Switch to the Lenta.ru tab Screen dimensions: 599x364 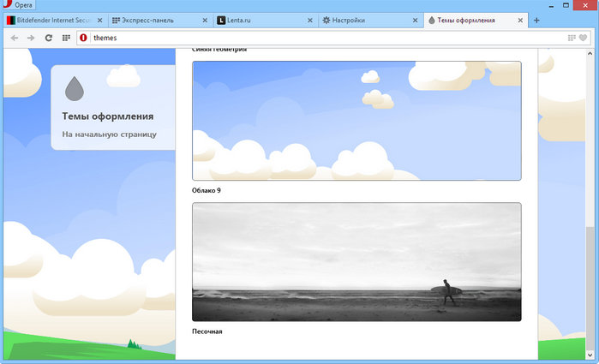(x=265, y=21)
